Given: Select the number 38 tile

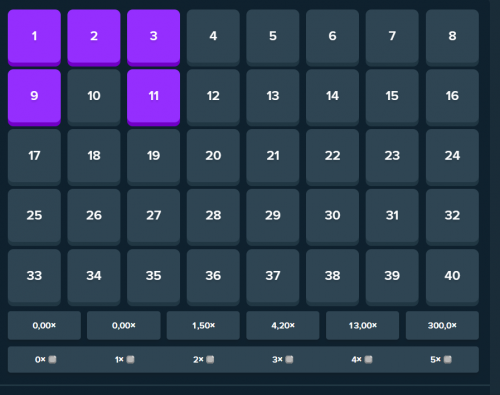Looking at the screenshot, I should tap(332, 277).
